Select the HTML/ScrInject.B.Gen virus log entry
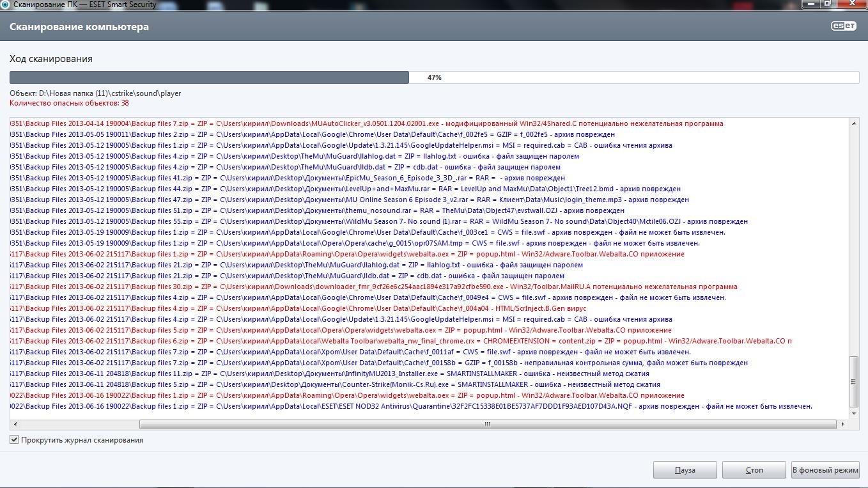The width and height of the screenshot is (868, 488). point(384,308)
